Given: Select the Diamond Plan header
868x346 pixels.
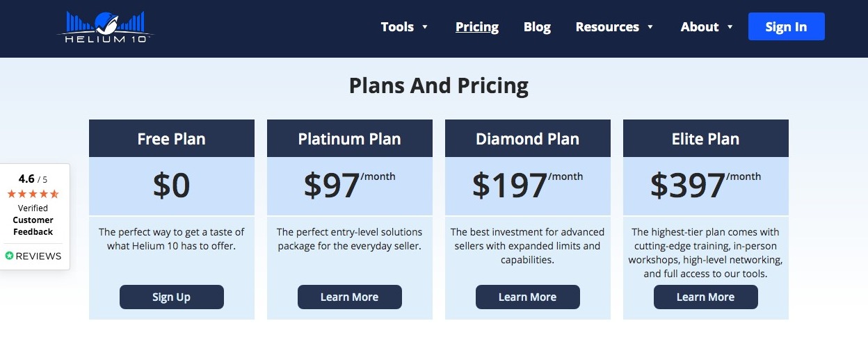Looking at the screenshot, I should coord(528,138).
